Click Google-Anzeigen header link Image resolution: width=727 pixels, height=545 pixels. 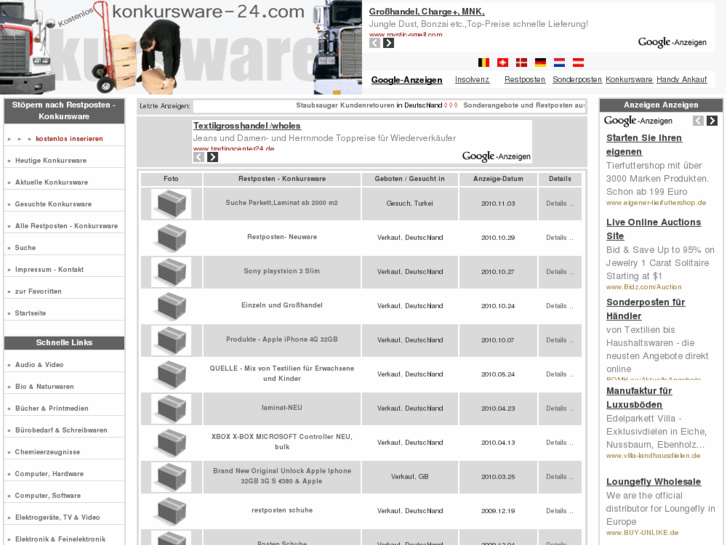[407, 80]
